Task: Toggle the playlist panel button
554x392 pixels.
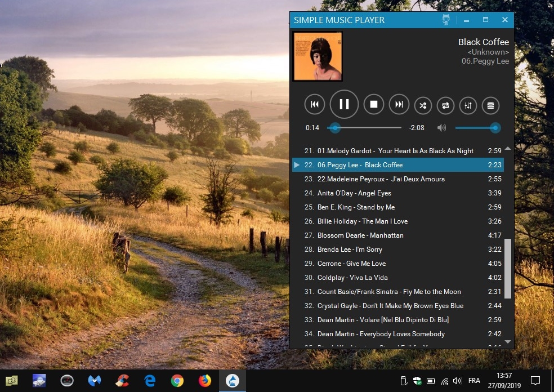Action: click(x=491, y=105)
